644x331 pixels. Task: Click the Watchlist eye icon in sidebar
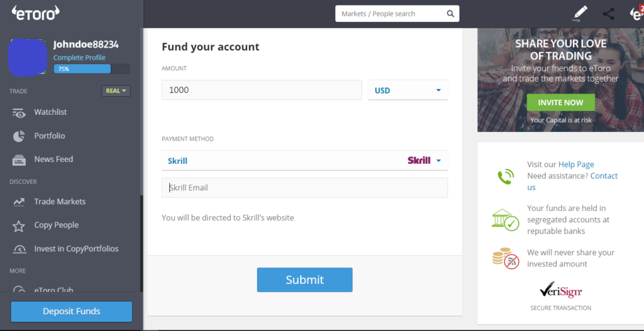tap(19, 113)
